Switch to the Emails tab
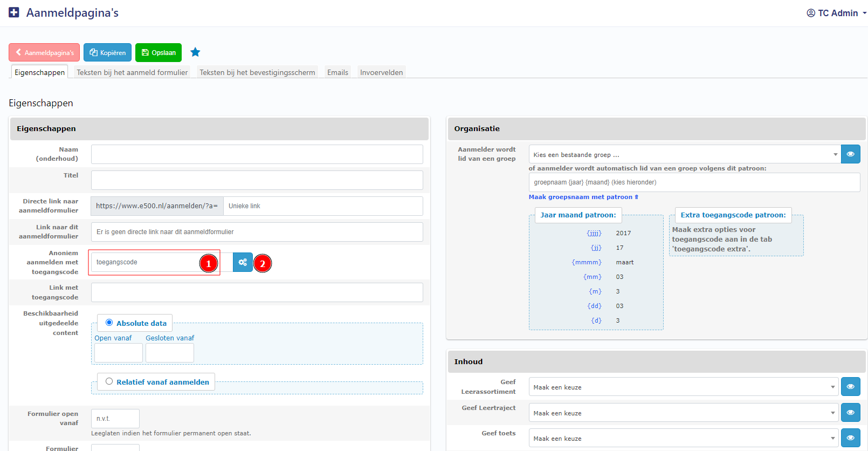868x451 pixels. tap(337, 72)
